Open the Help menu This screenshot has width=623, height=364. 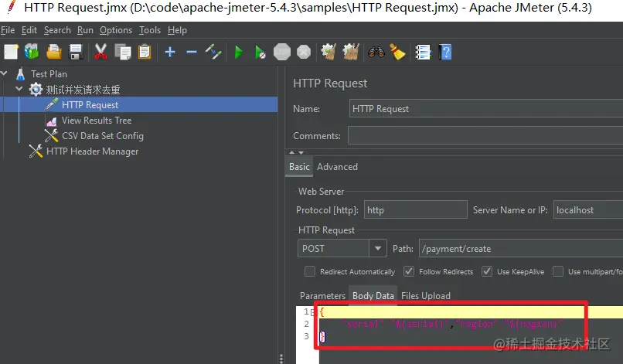177,30
